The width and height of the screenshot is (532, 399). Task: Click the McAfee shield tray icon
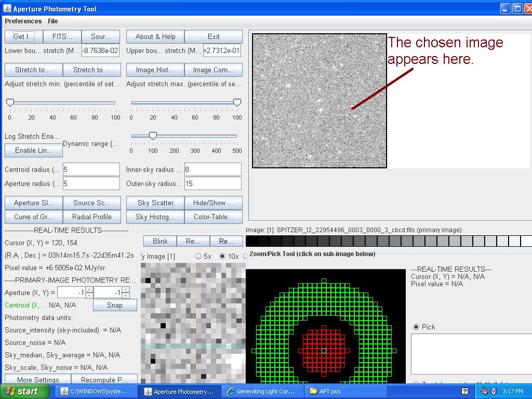click(x=494, y=391)
